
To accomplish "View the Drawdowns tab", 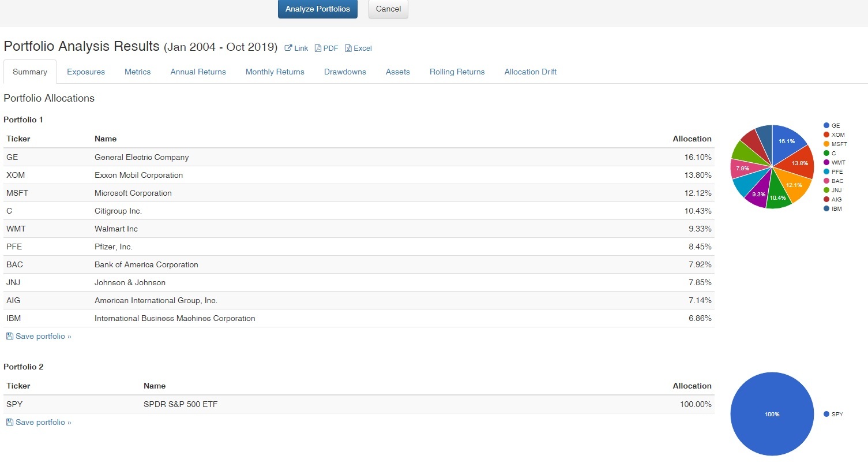I will [x=345, y=72].
